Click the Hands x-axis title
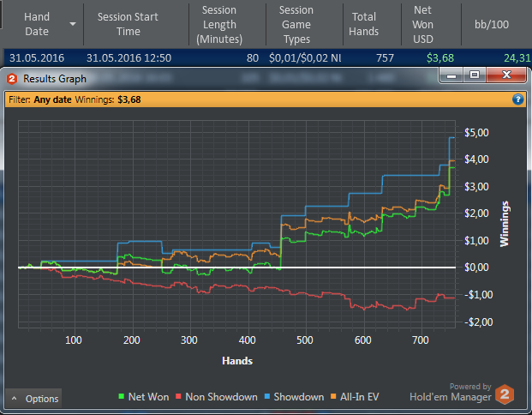This screenshot has width=532, height=415. (x=237, y=361)
